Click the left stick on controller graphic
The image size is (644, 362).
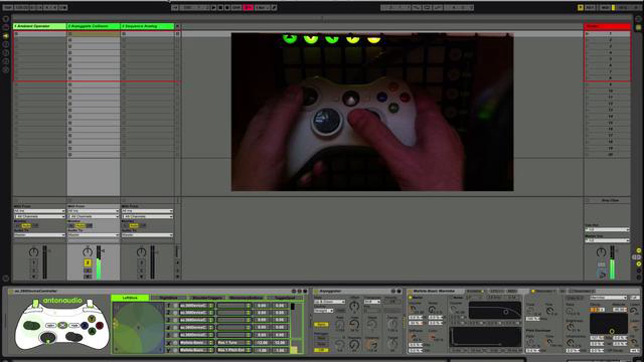point(32,326)
